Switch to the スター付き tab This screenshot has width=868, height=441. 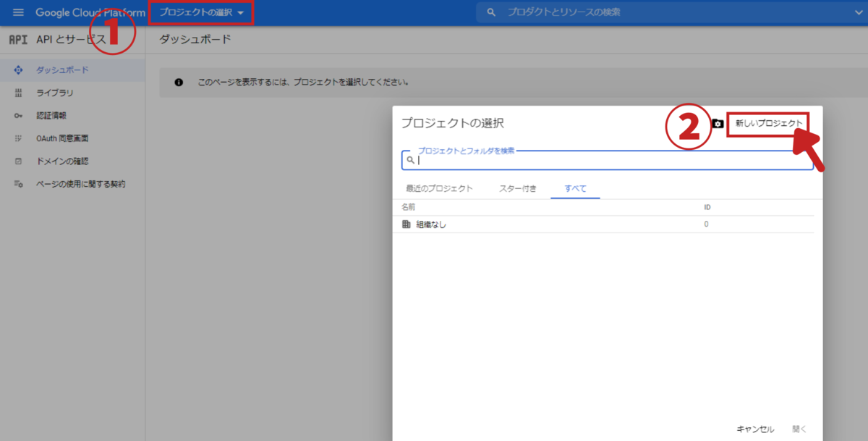518,188
